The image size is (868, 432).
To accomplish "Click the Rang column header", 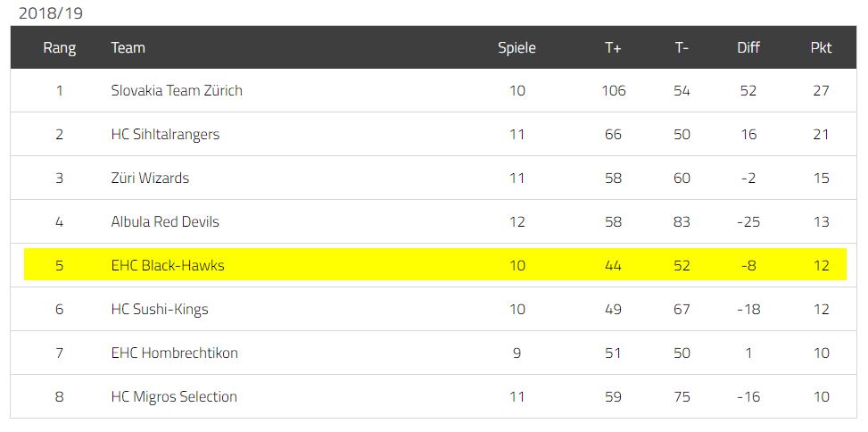I will (59, 48).
